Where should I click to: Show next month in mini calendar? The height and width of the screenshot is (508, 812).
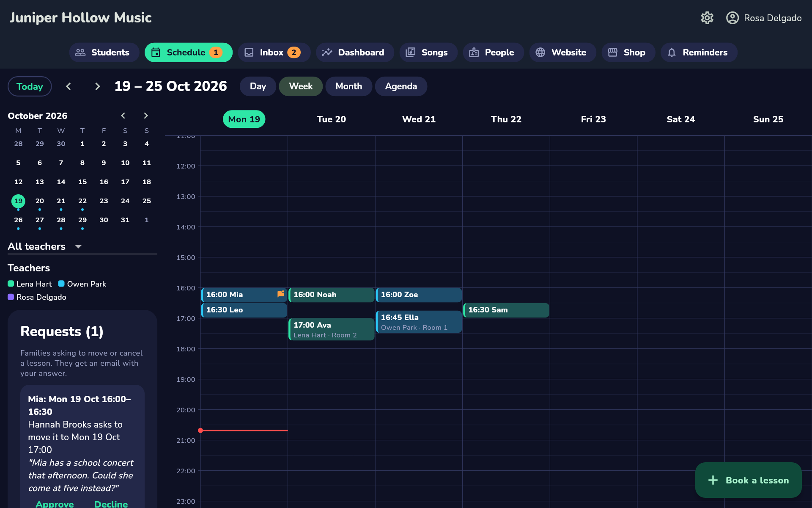tap(146, 116)
